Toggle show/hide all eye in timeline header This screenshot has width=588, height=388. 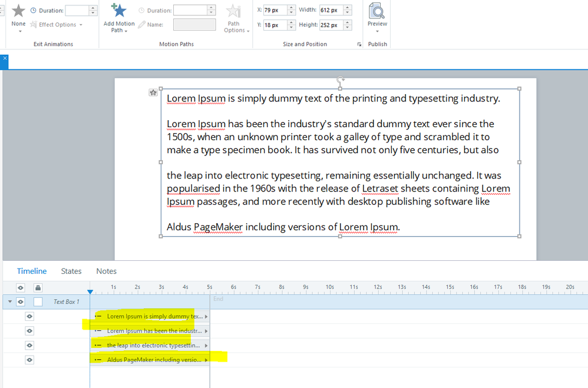(21, 287)
